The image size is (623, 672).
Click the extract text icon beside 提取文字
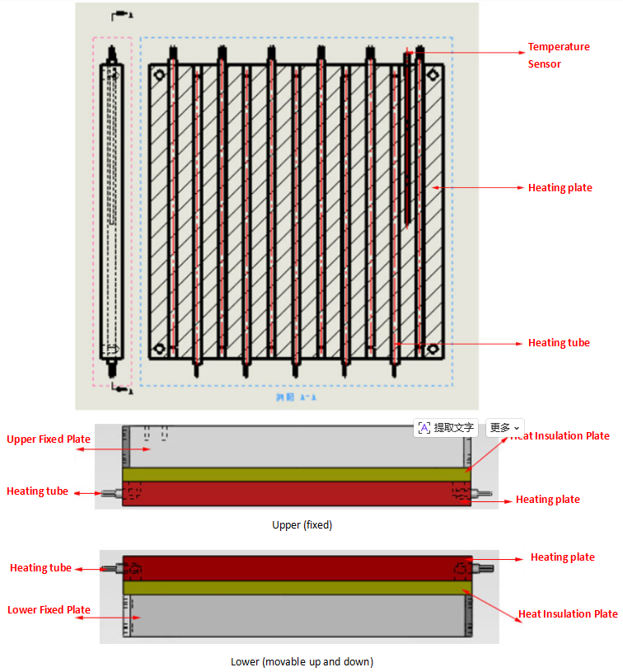[x=424, y=428]
